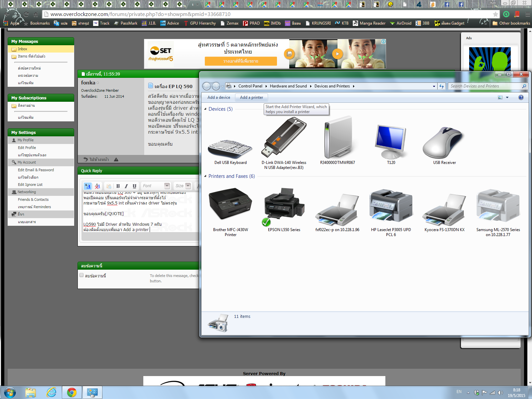Go back in the Devices and Printers window
Screen dimensions: 532x399
click(x=206, y=86)
